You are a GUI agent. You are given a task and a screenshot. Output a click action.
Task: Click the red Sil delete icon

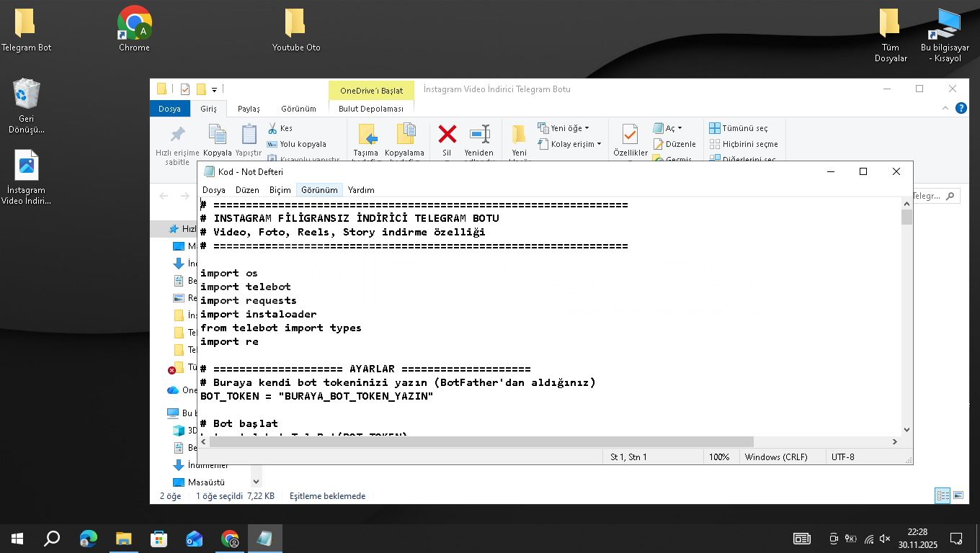click(x=447, y=135)
